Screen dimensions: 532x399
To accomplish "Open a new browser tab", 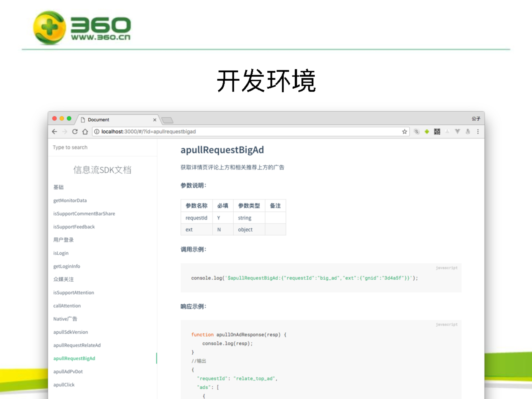I will [168, 120].
